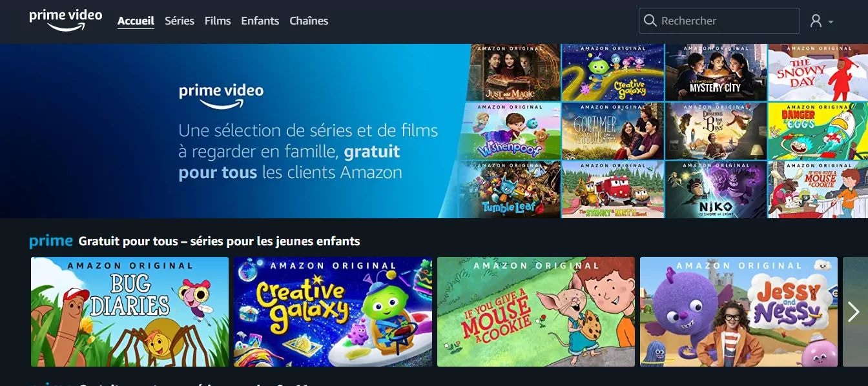Click the blue prime badge beside row title
The height and width of the screenshot is (386, 868).
tap(51, 241)
